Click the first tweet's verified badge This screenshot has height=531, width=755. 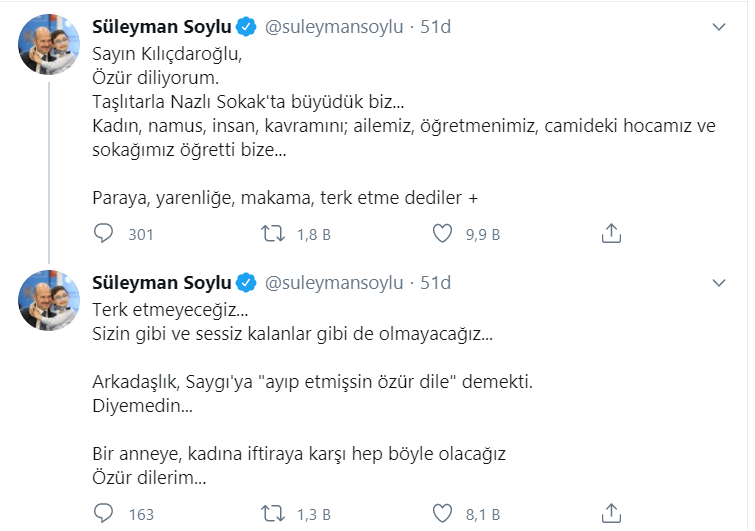coord(247,27)
